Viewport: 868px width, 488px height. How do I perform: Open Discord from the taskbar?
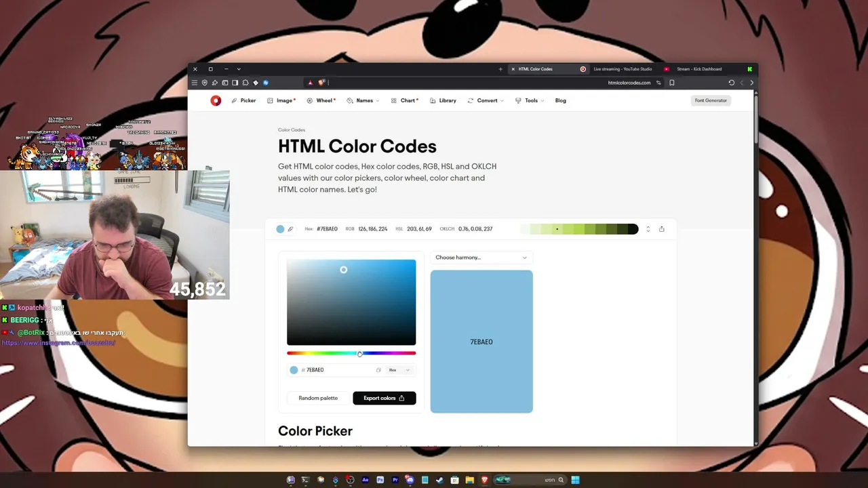pyautogui.click(x=410, y=480)
